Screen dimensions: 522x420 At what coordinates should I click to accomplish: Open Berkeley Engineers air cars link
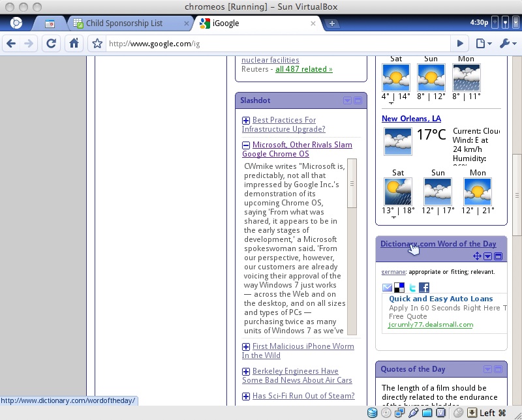tap(297, 376)
